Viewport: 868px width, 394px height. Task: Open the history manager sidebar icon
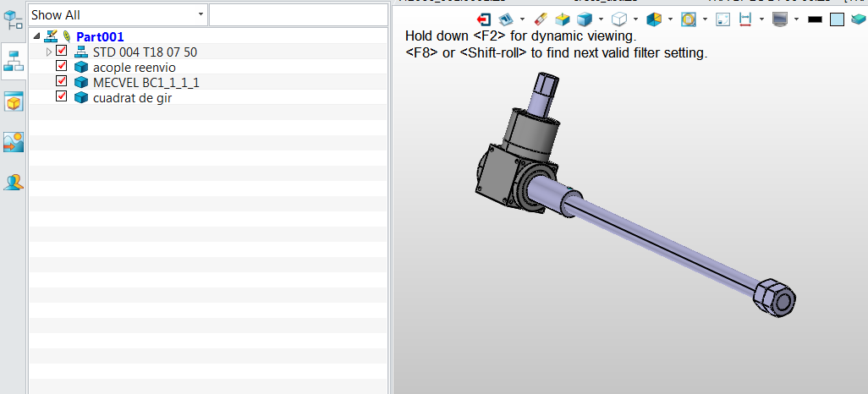pyautogui.click(x=14, y=20)
